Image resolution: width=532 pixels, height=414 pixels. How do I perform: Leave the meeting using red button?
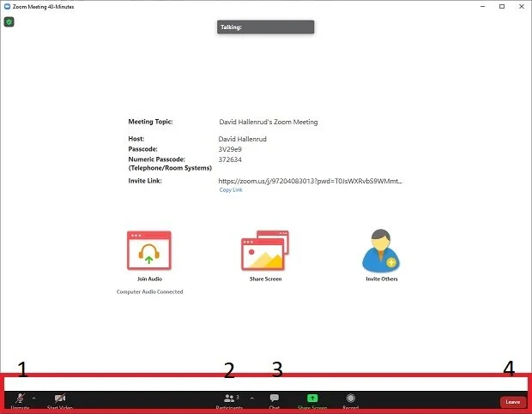512,402
